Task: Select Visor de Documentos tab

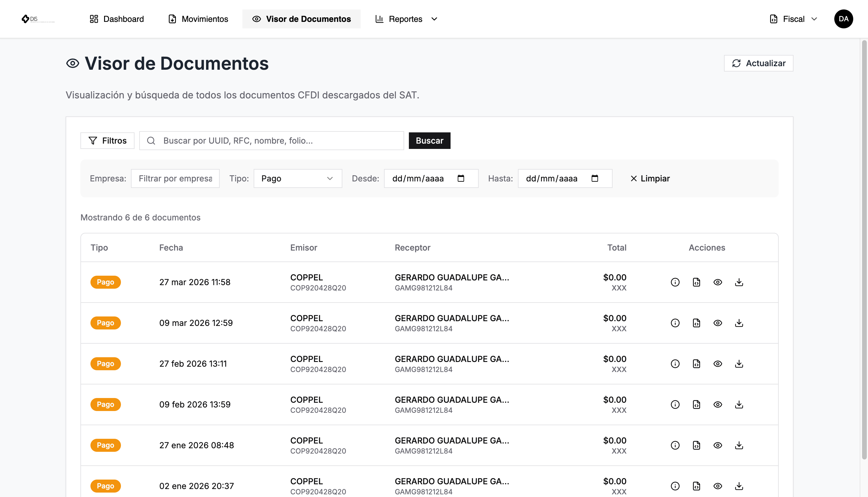Action: [301, 19]
